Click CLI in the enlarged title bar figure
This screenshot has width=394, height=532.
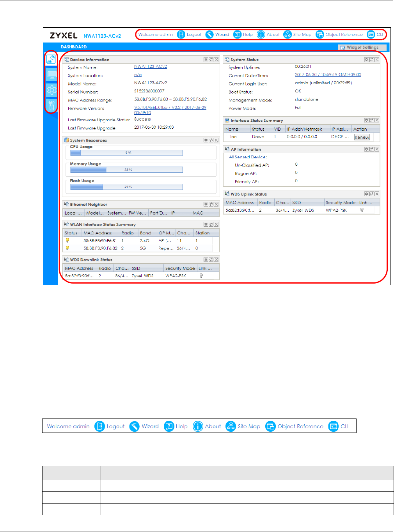(x=339, y=426)
